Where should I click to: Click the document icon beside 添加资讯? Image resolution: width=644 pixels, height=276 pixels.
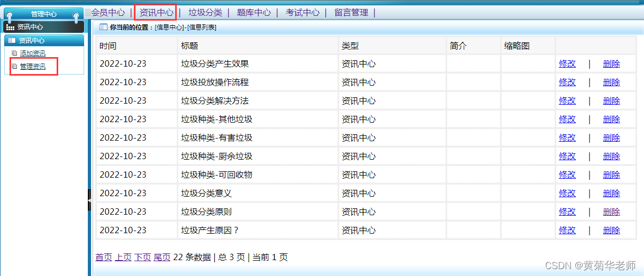14,53
